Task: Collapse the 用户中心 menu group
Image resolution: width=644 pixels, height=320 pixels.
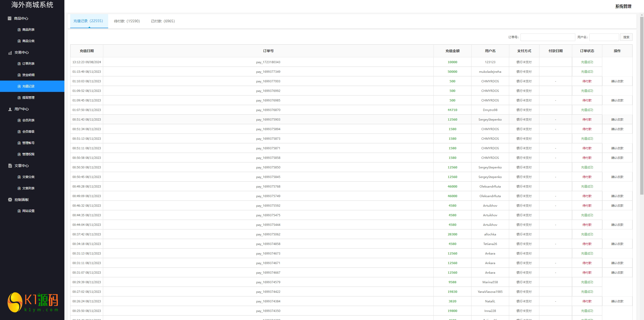Action: pyautogui.click(x=22, y=109)
